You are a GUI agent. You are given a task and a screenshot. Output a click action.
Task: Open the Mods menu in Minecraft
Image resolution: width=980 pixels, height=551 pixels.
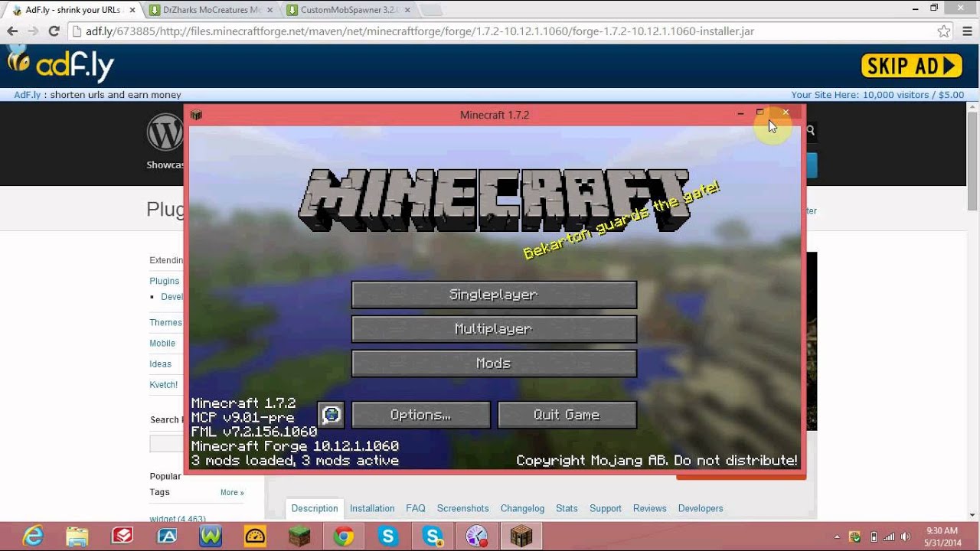click(494, 364)
